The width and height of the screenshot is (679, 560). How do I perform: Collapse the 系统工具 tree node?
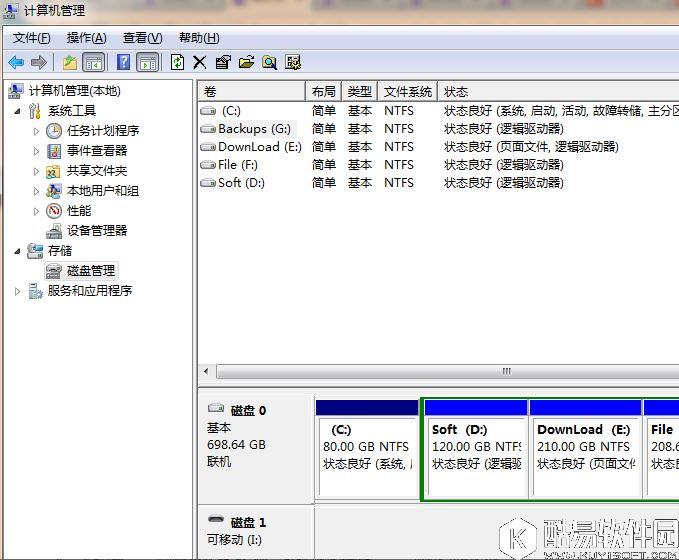coord(17,111)
